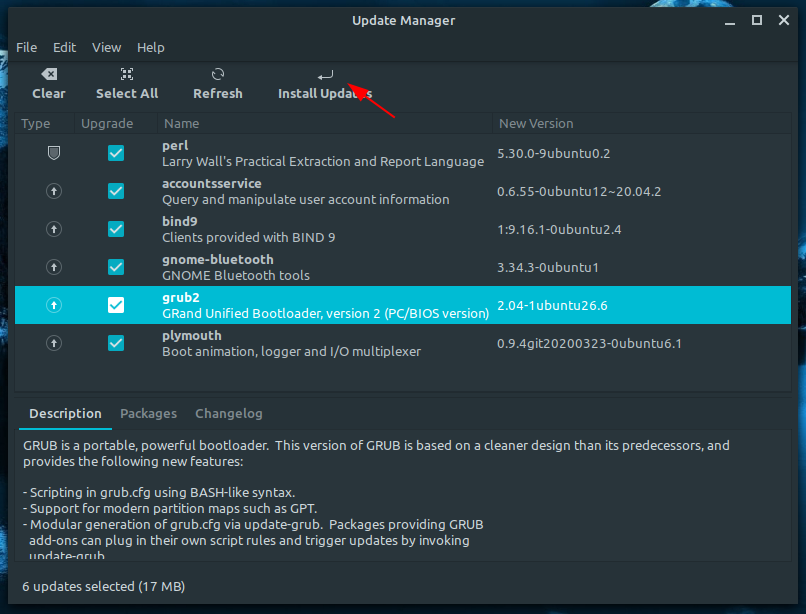The width and height of the screenshot is (806, 614).
Task: Select the gnome-bluetooth package name
Action: point(218,260)
